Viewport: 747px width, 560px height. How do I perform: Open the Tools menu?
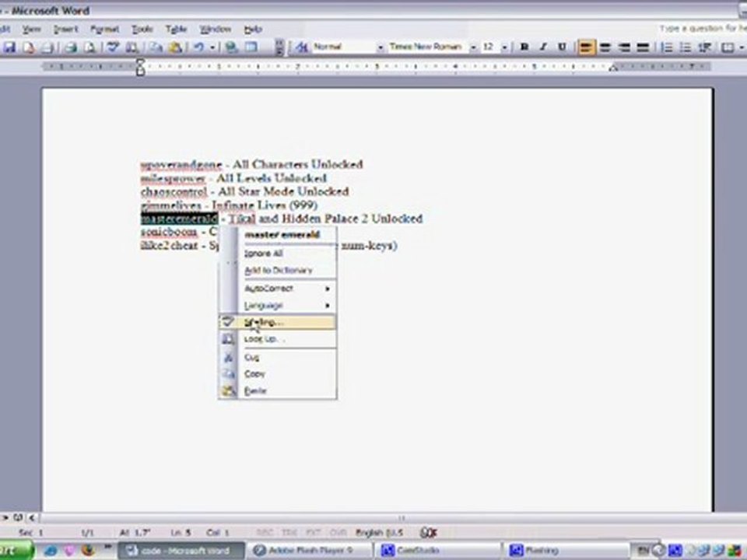point(142,30)
